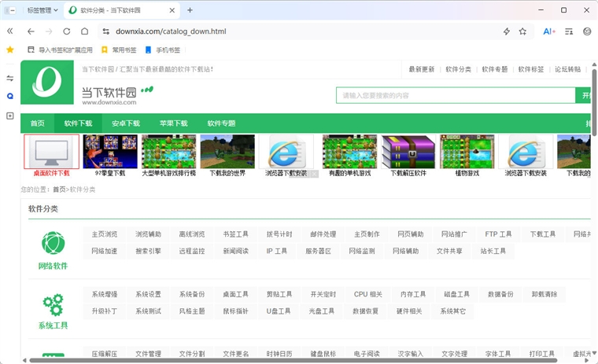Toggle the vertical tabs panel icon
The image size is (598, 364).
10,10
